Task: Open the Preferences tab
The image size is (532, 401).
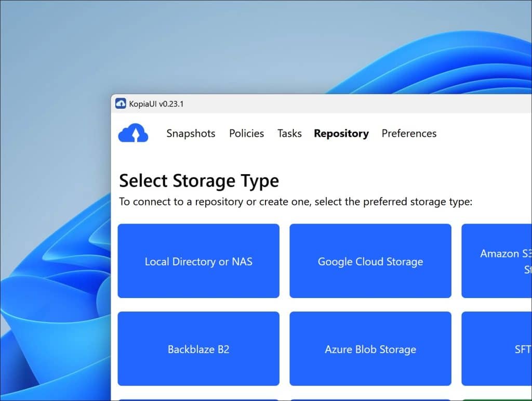Action: pos(409,134)
